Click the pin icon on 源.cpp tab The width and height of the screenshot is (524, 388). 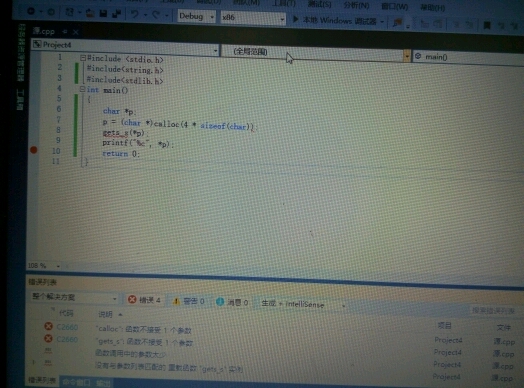[65, 31]
